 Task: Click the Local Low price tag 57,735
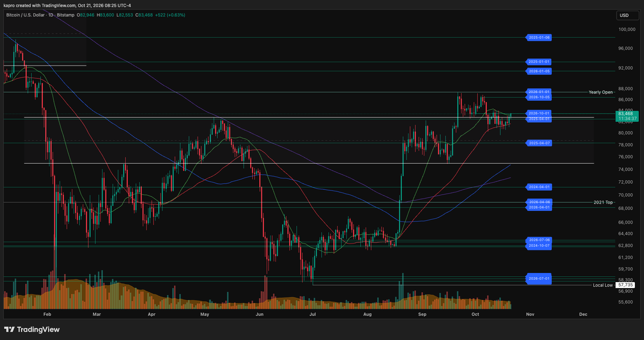click(x=626, y=285)
